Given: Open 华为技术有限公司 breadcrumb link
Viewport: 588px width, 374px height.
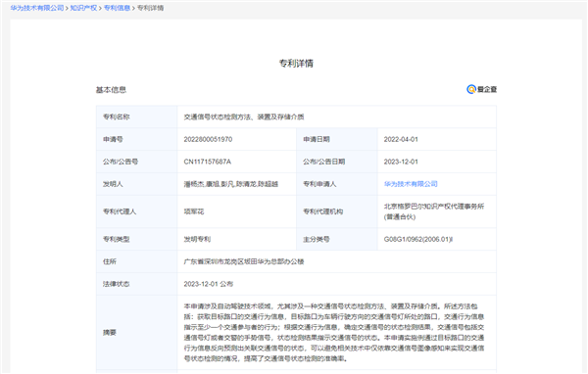Looking at the screenshot, I should click(x=37, y=8).
